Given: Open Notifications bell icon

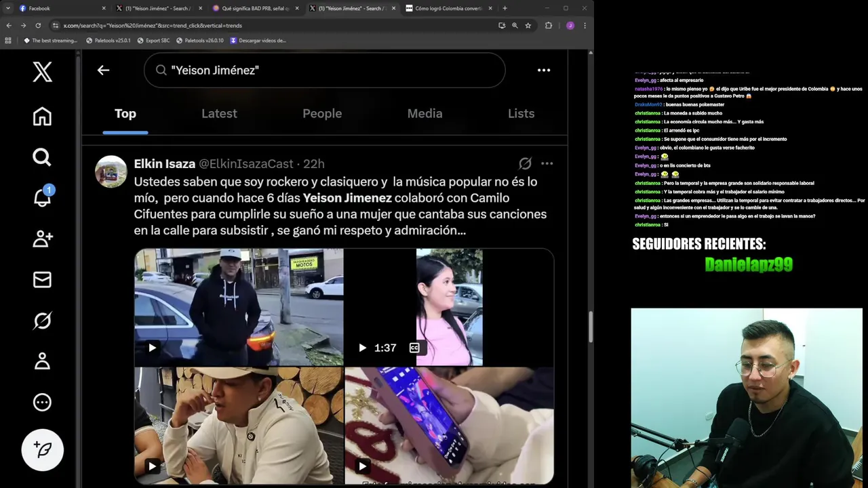Looking at the screenshot, I should [x=42, y=197].
